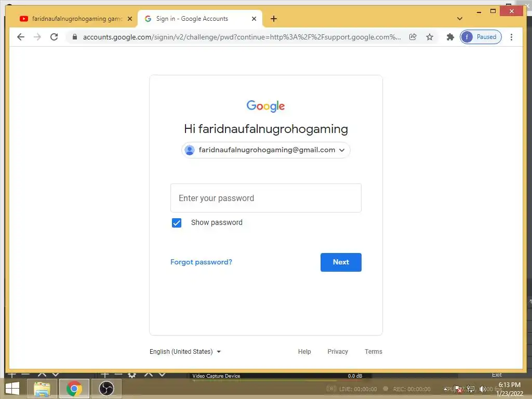Open Chrome's three-dot menu

click(x=511, y=37)
